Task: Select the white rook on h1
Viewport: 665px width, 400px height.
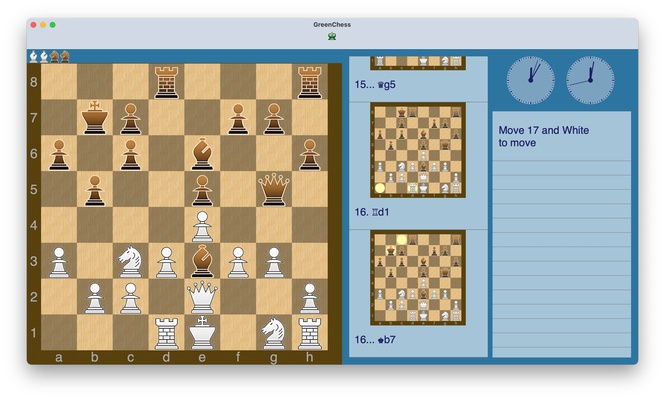Action: [310, 333]
